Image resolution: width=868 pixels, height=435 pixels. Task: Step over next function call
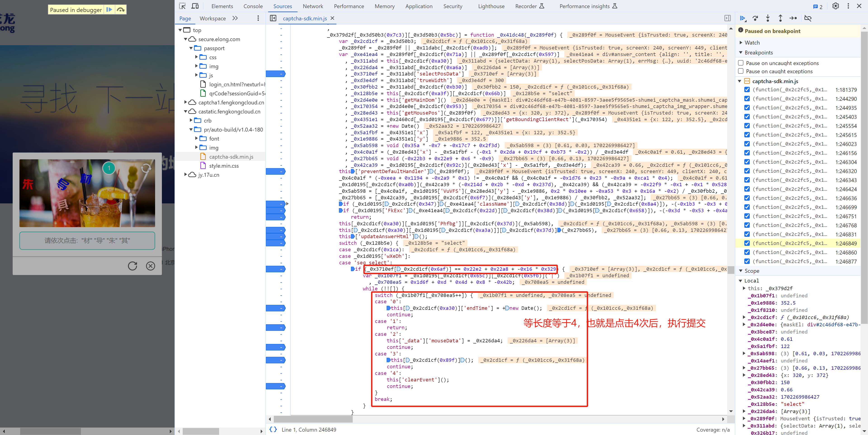click(755, 18)
